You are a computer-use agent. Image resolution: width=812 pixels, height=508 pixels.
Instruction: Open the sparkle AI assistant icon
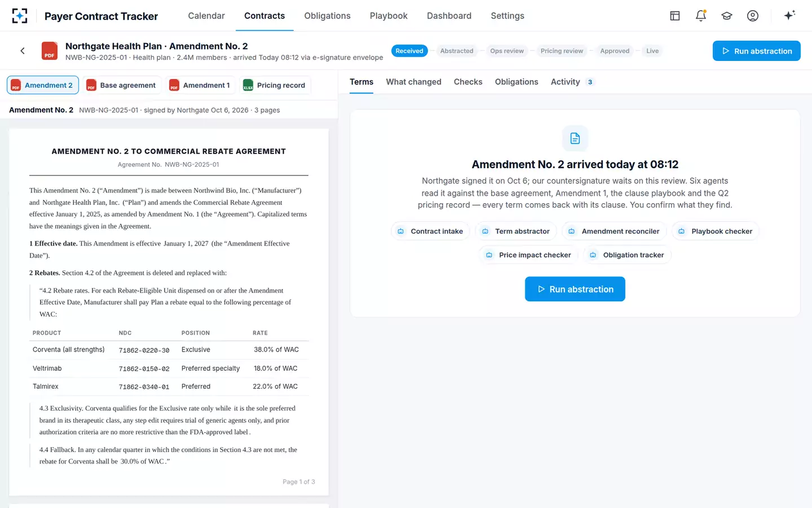[x=789, y=15]
